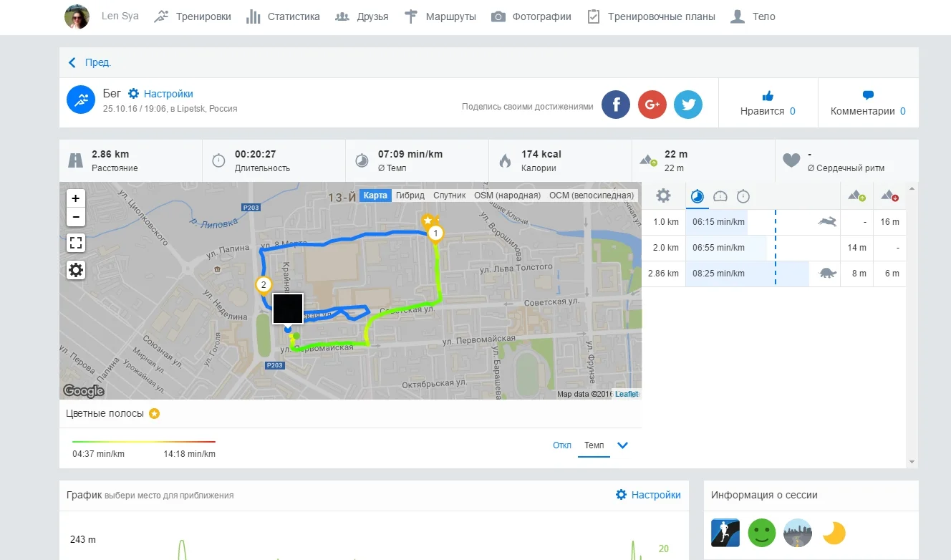Switch map to Гибрид view
The image size is (951, 560).
pos(410,195)
